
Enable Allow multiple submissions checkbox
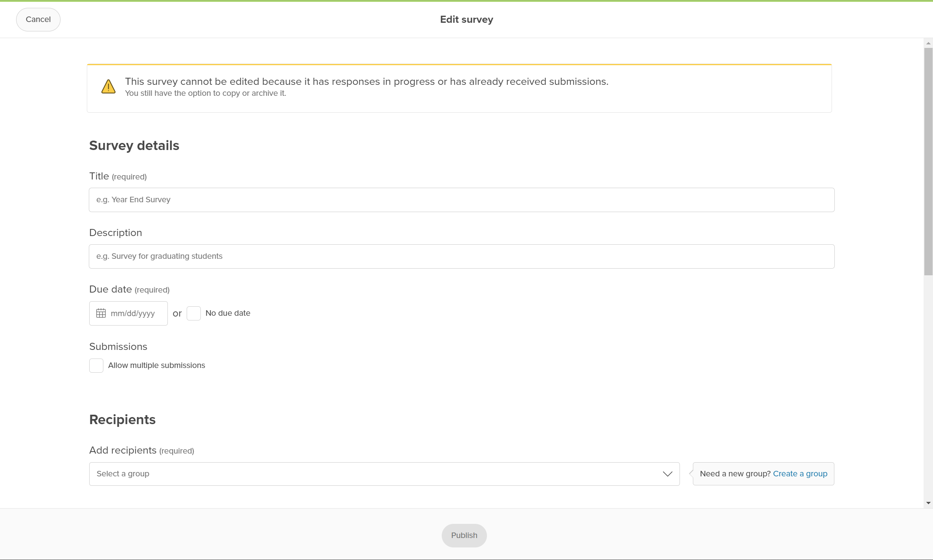(x=96, y=365)
